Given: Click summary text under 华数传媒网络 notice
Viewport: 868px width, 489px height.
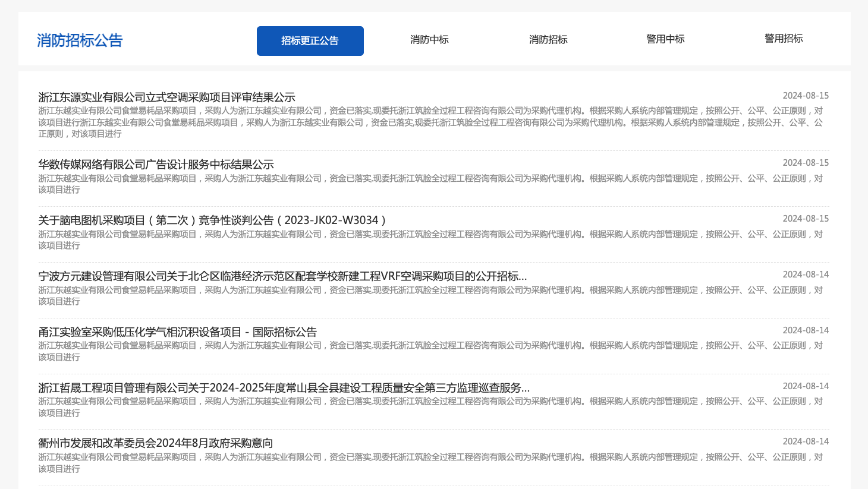Looking at the screenshot, I should [x=430, y=184].
